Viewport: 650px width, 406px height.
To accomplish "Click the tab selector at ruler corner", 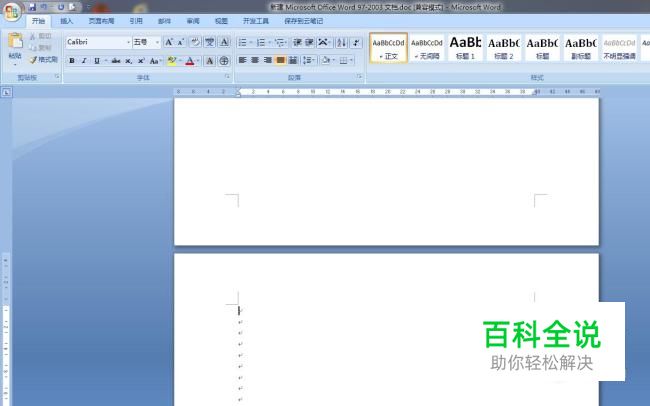I will [x=6, y=92].
